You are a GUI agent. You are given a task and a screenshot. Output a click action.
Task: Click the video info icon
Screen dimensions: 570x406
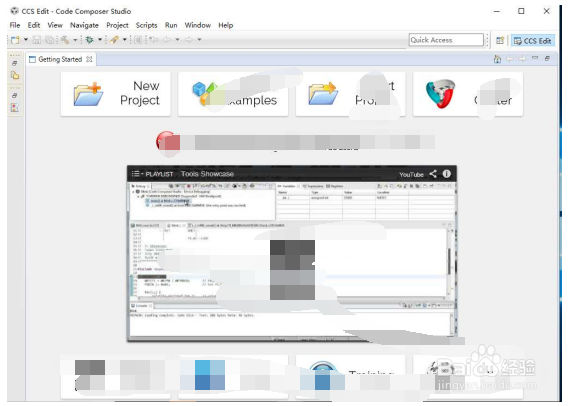pyautogui.click(x=447, y=174)
